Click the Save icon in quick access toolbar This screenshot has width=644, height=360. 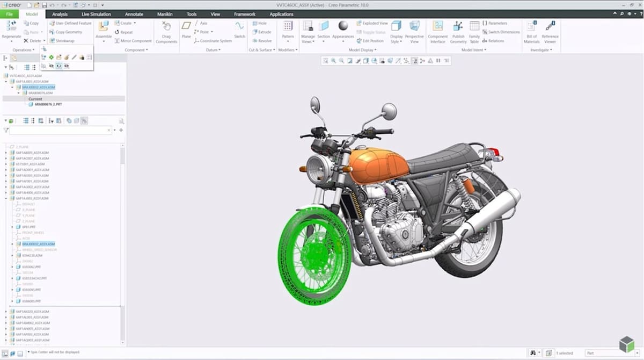coord(44,5)
